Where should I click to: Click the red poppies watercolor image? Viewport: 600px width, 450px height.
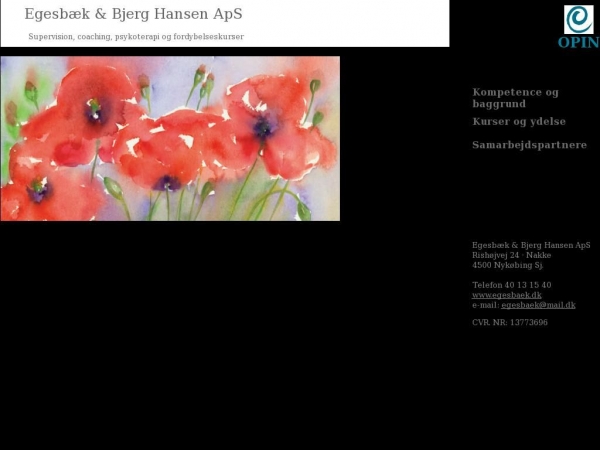(170, 139)
